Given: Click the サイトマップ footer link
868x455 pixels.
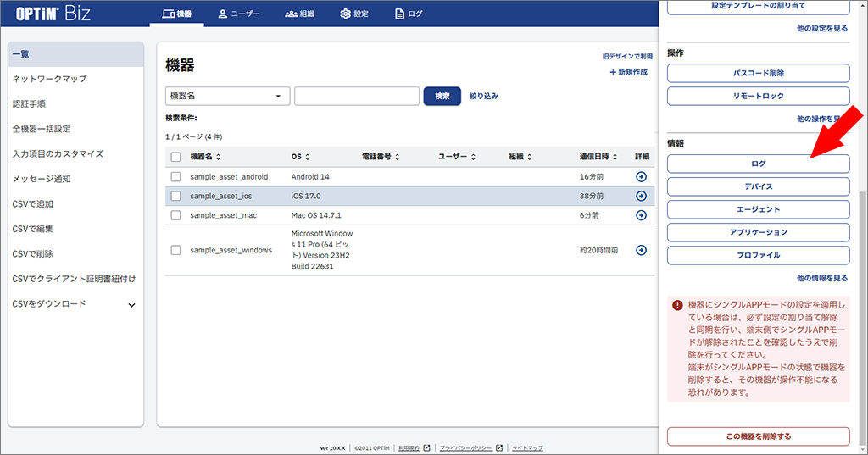Looking at the screenshot, I should click(527, 448).
